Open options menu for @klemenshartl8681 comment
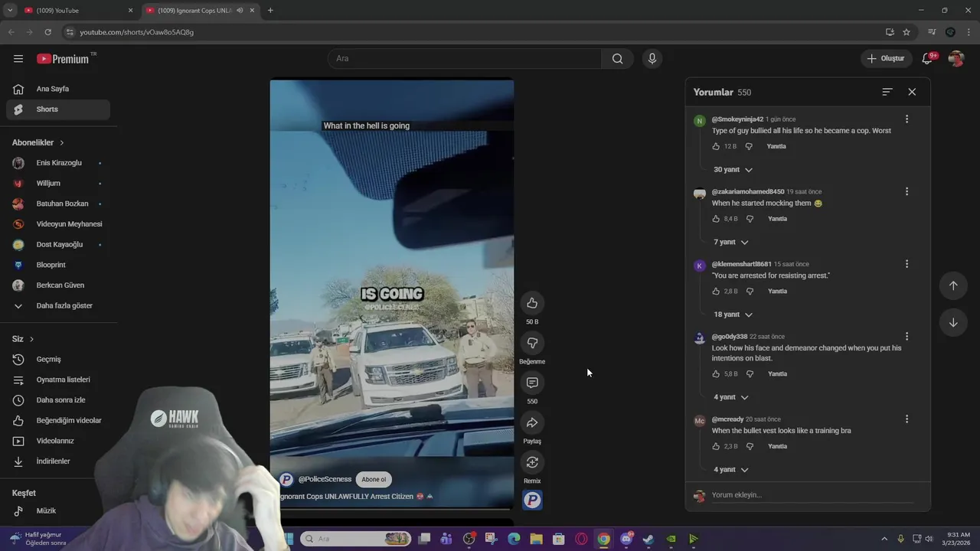Viewport: 980px width, 551px height. (x=906, y=264)
